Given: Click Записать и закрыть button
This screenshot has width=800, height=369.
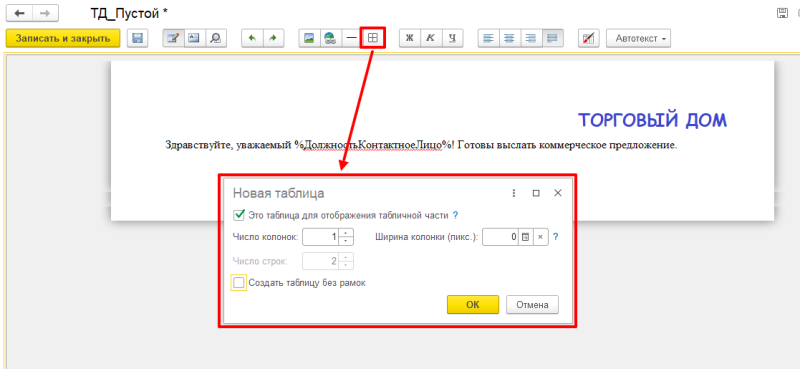Looking at the screenshot, I should click(63, 39).
